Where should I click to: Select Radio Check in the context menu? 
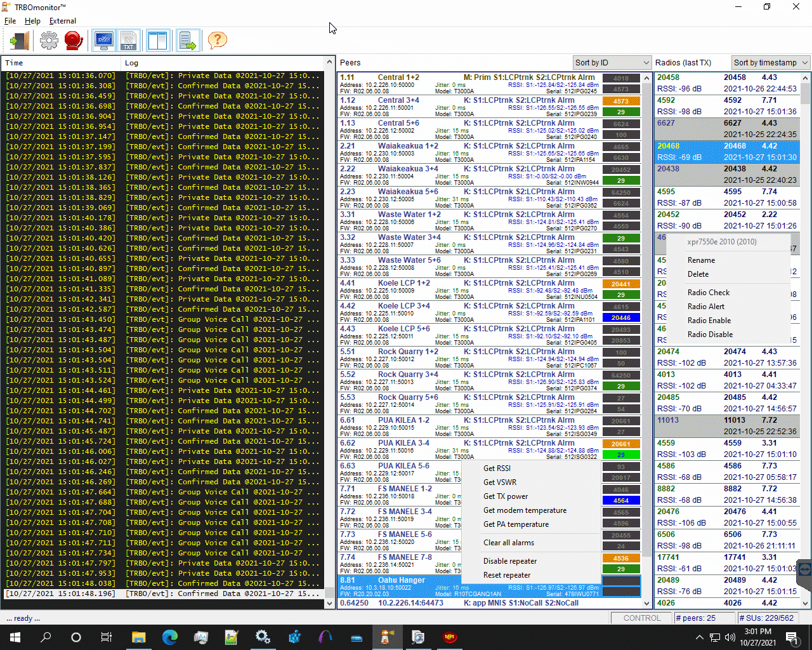coord(709,293)
